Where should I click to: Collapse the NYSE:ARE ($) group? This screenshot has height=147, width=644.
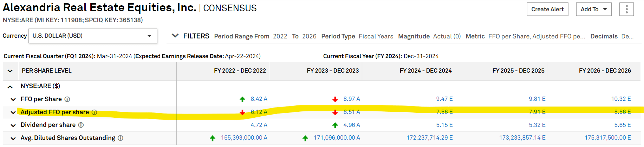[10, 86]
